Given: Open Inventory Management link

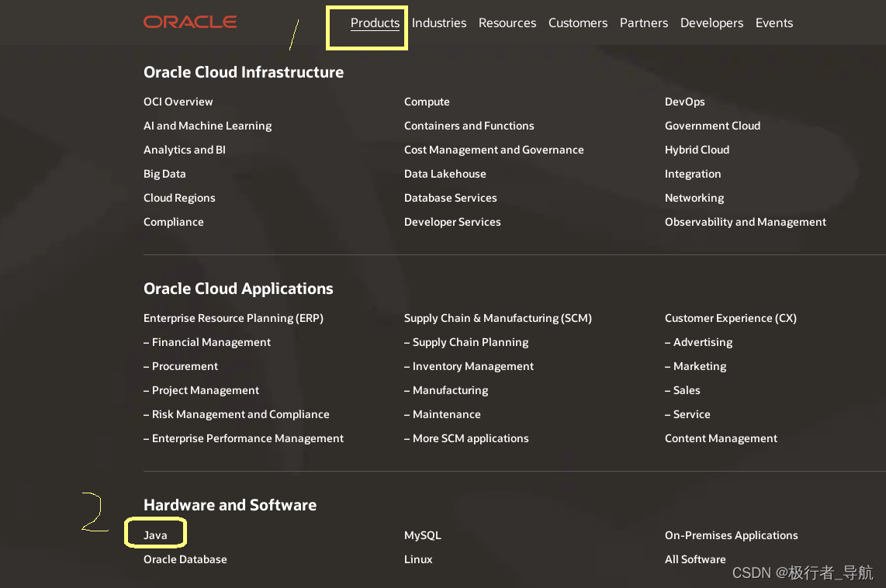Looking at the screenshot, I should (469, 366).
